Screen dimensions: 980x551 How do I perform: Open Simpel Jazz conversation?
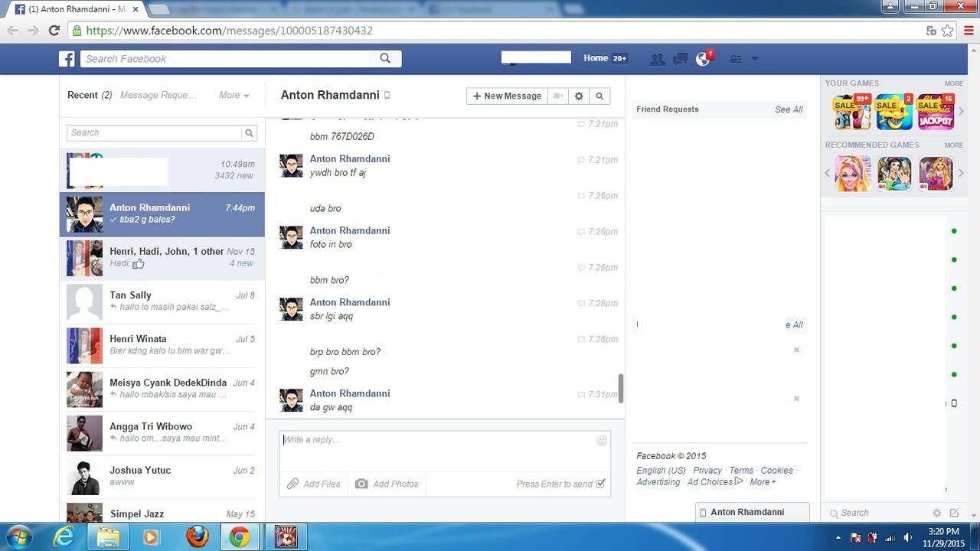[x=162, y=512]
